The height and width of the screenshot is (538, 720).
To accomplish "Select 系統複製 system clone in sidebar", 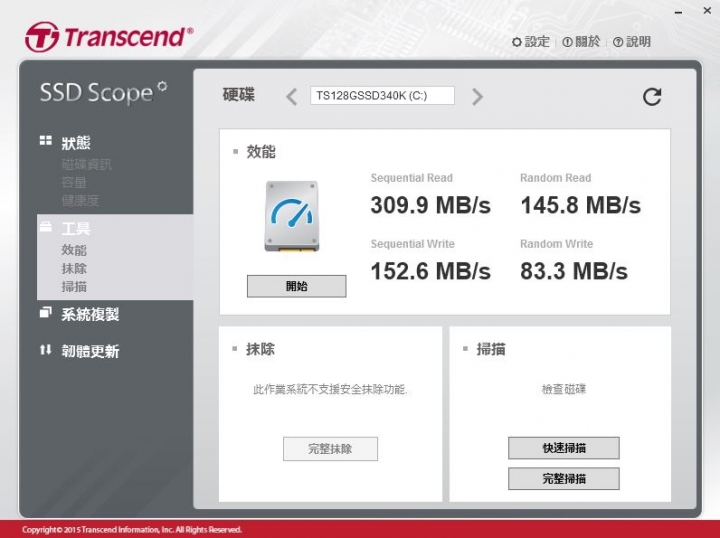I will (90, 314).
